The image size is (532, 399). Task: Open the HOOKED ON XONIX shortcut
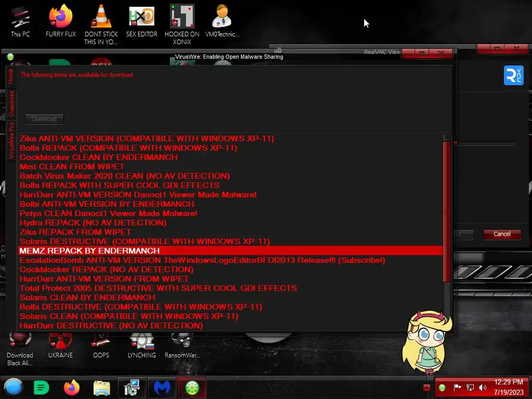[x=182, y=25]
